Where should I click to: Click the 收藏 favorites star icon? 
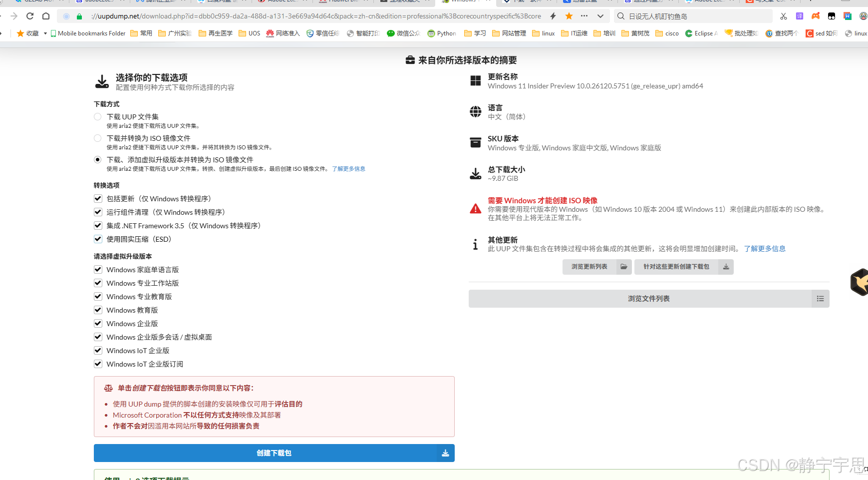[20, 33]
